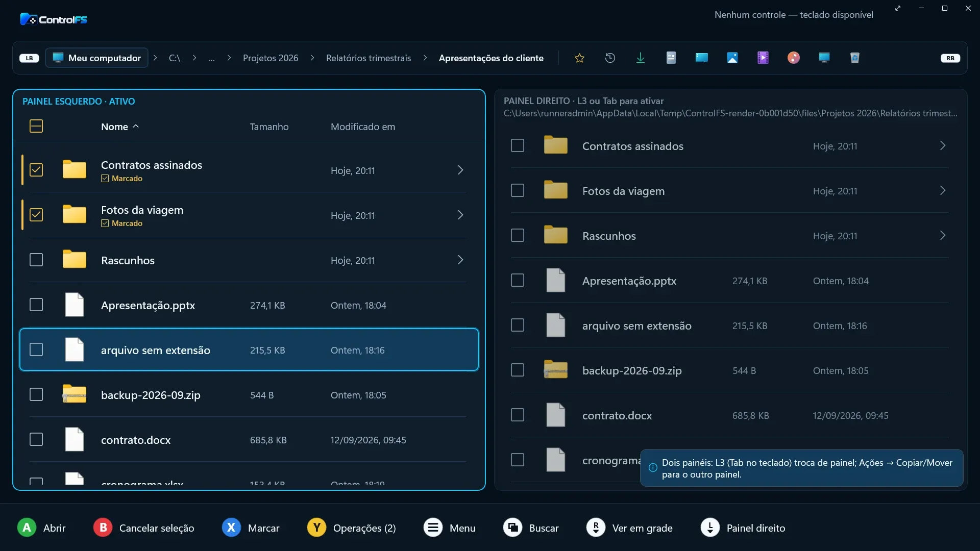Open the Videos shortcut icon

(x=763, y=58)
